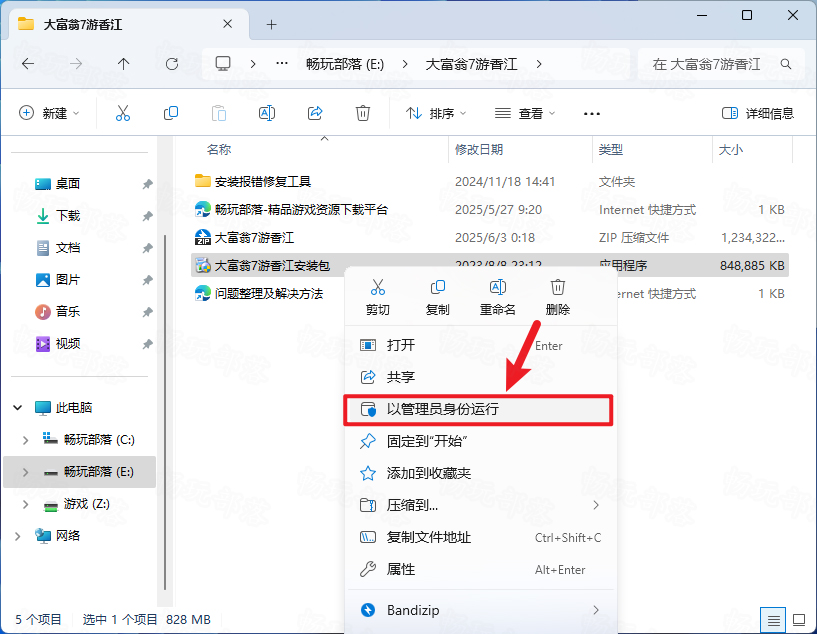Click the 删除 icon in context menu
The width and height of the screenshot is (817, 634).
558,287
